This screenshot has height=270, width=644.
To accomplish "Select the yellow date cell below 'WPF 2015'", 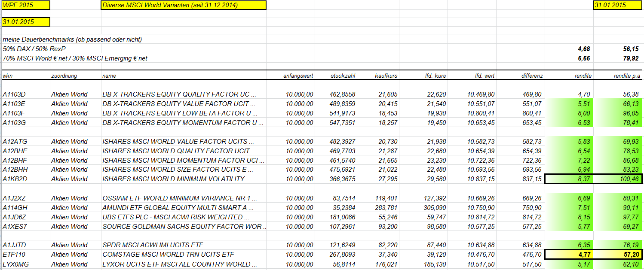I will point(26,21).
